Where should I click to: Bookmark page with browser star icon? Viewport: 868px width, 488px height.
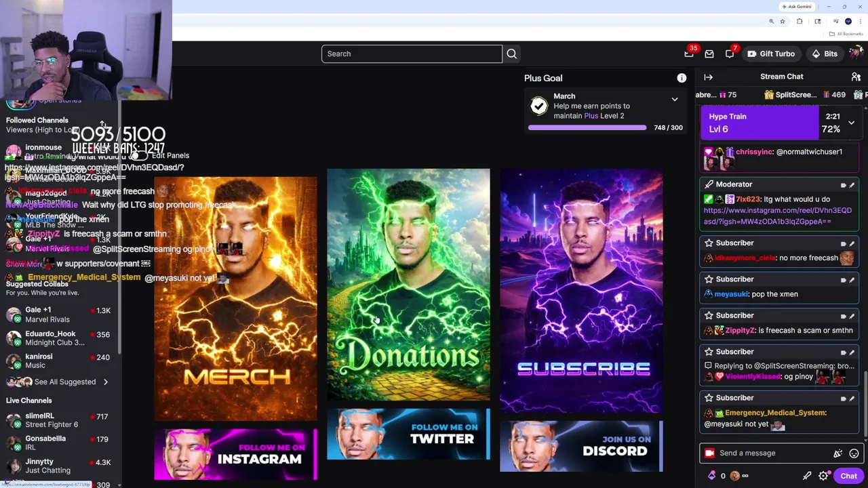point(783,22)
